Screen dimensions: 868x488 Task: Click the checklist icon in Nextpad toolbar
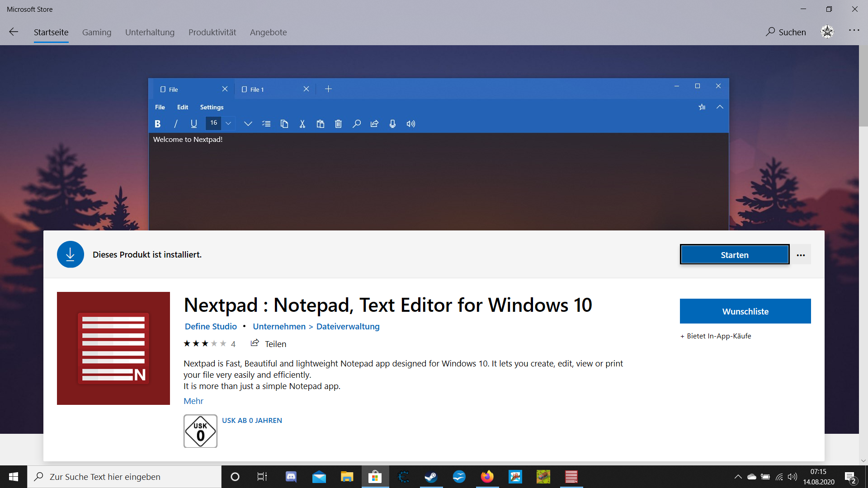coord(266,124)
